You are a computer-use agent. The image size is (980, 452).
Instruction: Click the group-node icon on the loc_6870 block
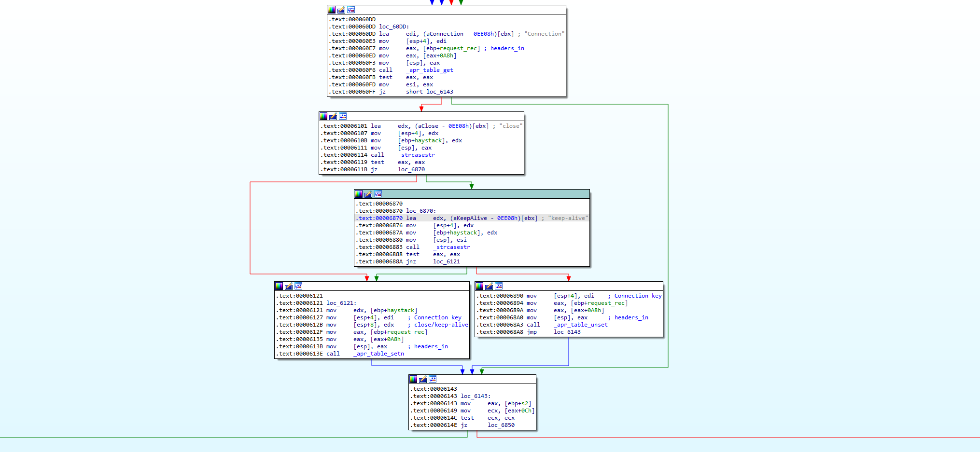378,194
